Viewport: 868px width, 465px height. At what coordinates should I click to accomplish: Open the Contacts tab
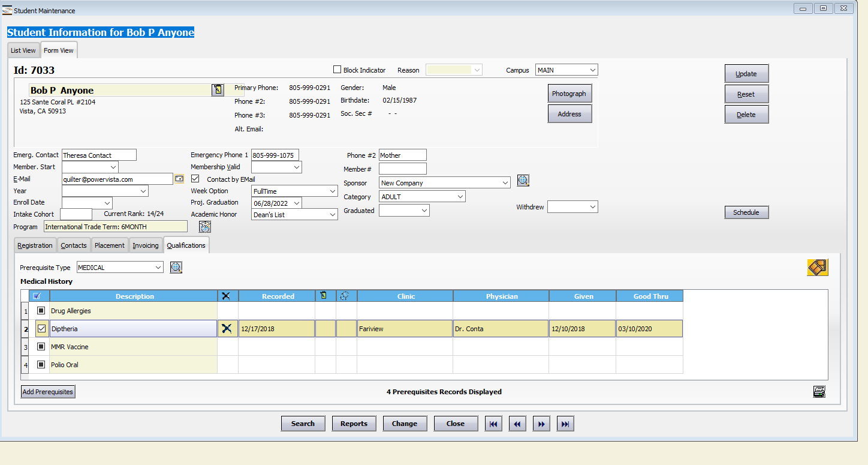pos(74,245)
